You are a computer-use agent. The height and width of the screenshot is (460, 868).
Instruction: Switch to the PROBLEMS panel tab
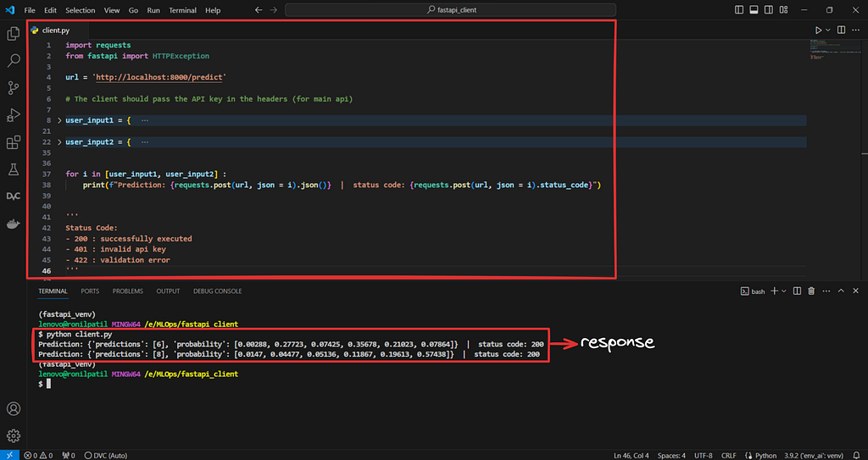click(x=128, y=291)
